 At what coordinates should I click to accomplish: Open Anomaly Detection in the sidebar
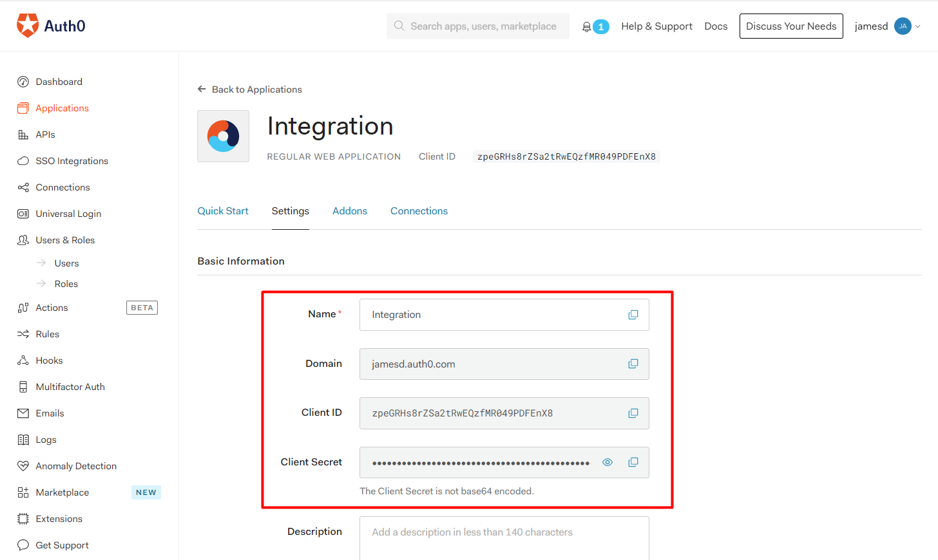(x=76, y=466)
